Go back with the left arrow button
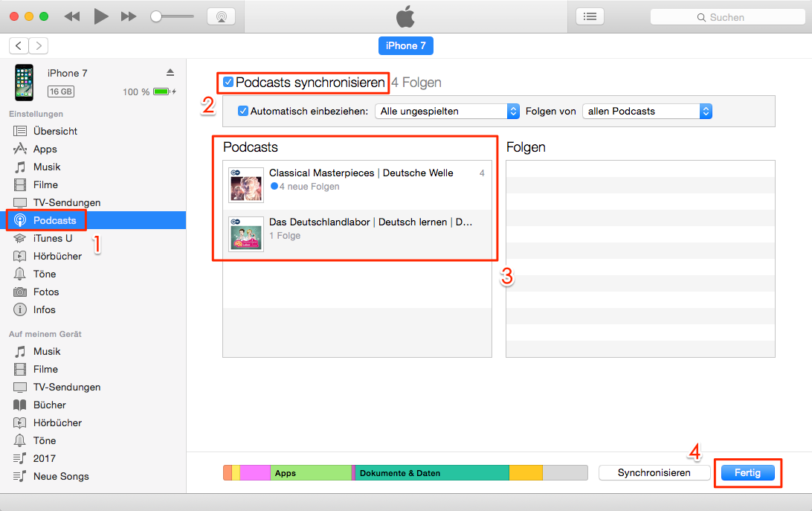812x511 pixels. point(19,45)
